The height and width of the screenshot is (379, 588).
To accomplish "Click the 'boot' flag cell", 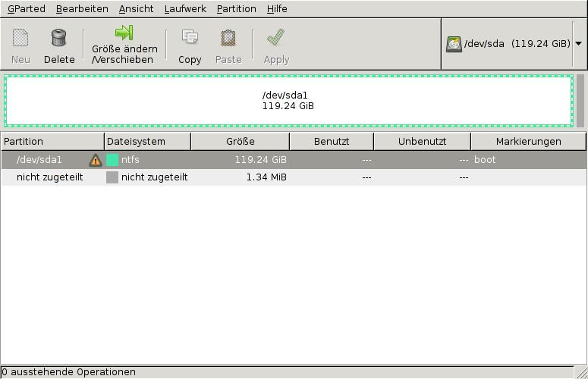I will [x=485, y=160].
